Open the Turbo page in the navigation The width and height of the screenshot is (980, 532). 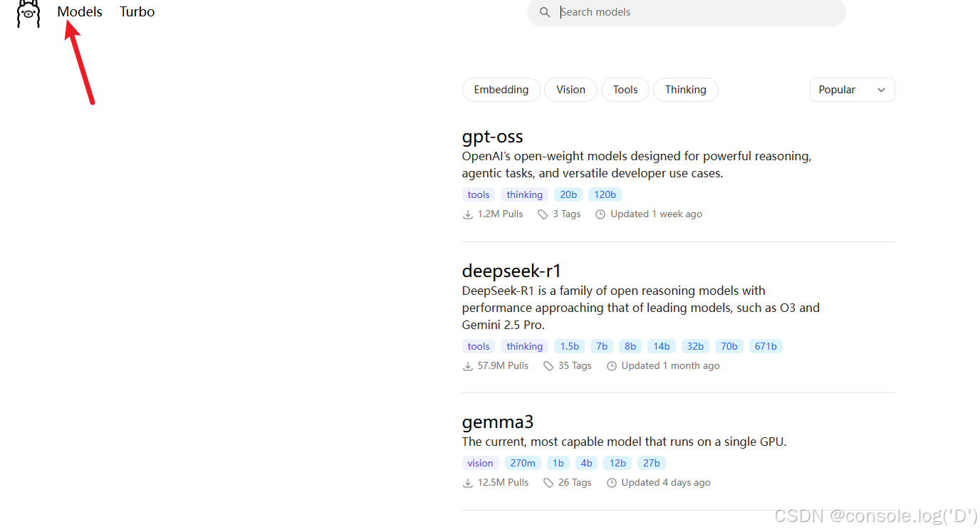tap(137, 12)
